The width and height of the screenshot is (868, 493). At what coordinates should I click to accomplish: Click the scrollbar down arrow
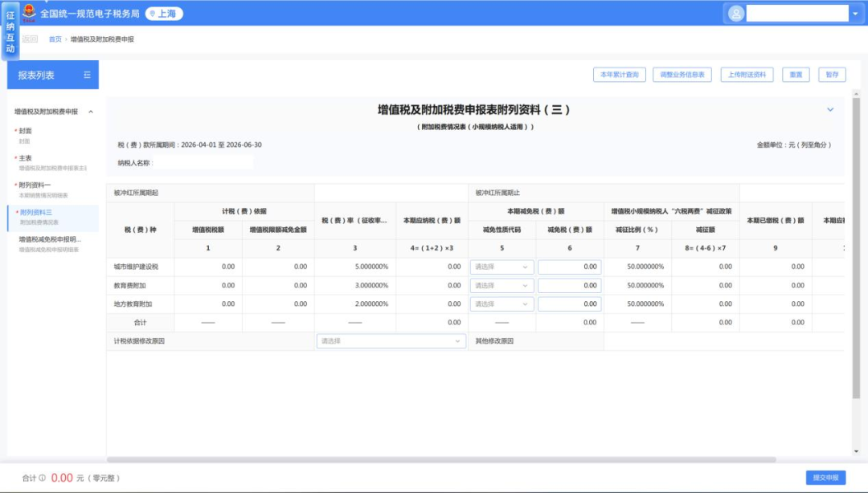(856, 451)
